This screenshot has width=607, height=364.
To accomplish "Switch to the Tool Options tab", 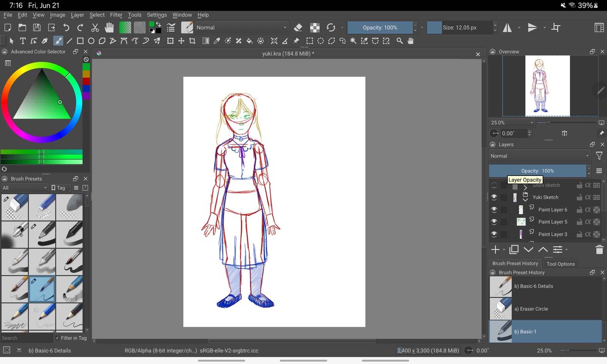I will click(x=560, y=264).
